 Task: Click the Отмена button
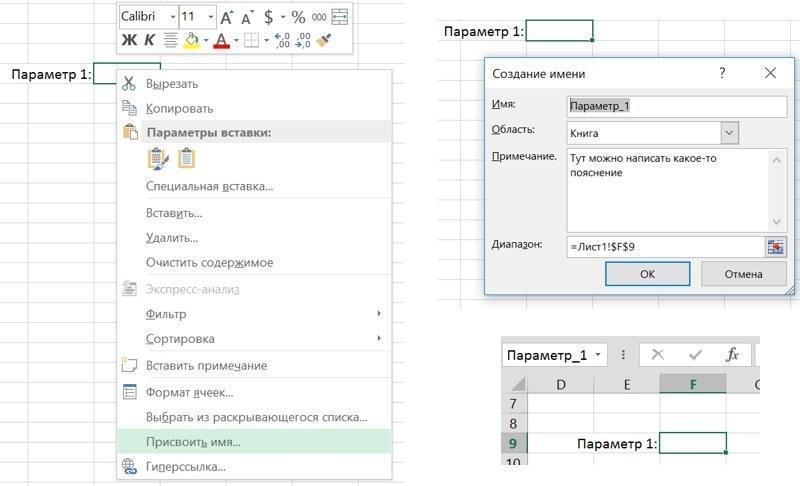[x=743, y=274]
